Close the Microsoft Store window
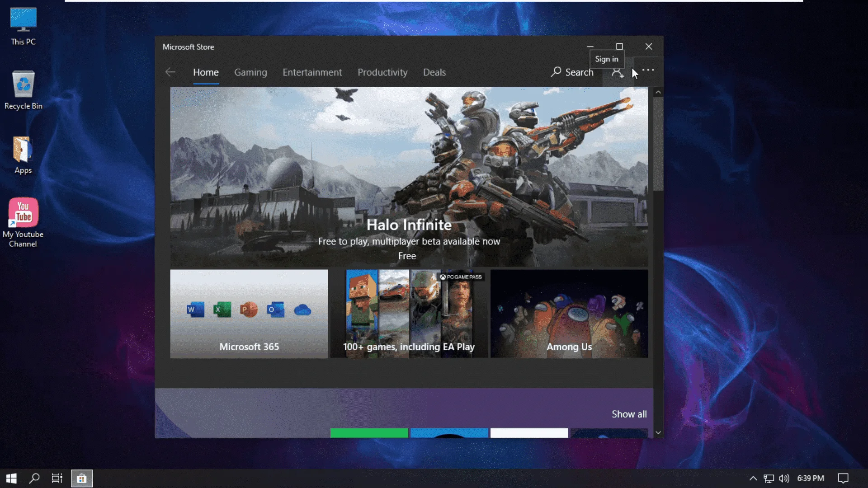This screenshot has height=488, width=868. coord(649,47)
